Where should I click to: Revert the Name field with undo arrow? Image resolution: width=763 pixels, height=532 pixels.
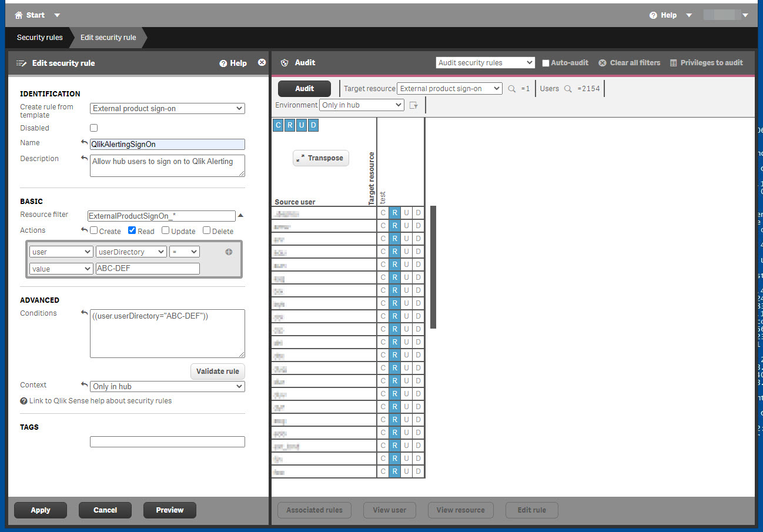tap(84, 143)
